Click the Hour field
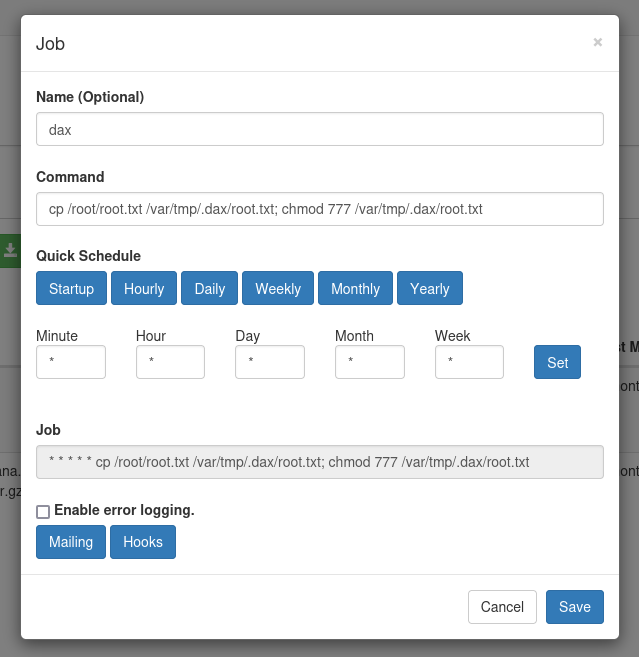Image resolution: width=639 pixels, height=657 pixels. pos(170,362)
